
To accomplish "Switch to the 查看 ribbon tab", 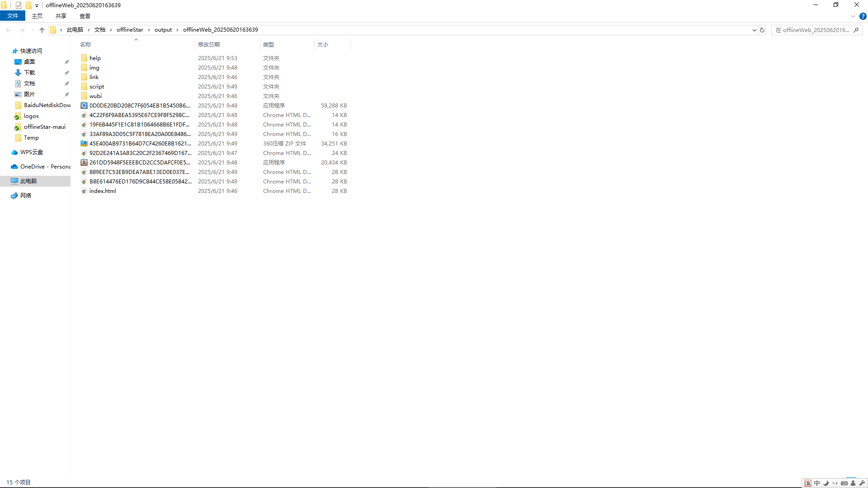I will tap(85, 16).
